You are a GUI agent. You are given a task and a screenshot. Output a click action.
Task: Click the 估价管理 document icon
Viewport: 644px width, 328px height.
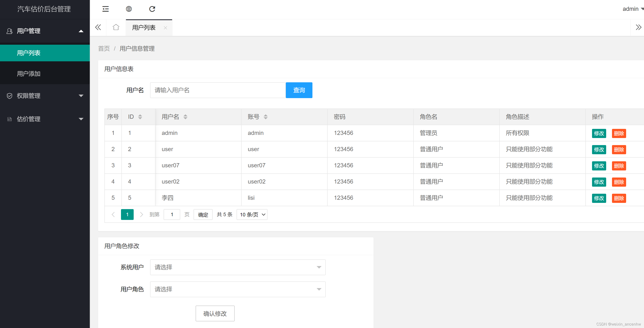pyautogui.click(x=10, y=119)
